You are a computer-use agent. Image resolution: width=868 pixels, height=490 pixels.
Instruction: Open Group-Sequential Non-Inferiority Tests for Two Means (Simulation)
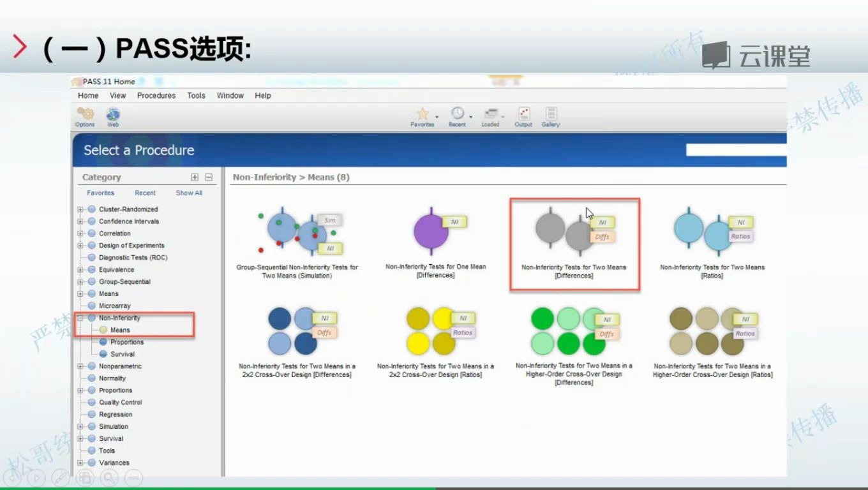coord(297,242)
